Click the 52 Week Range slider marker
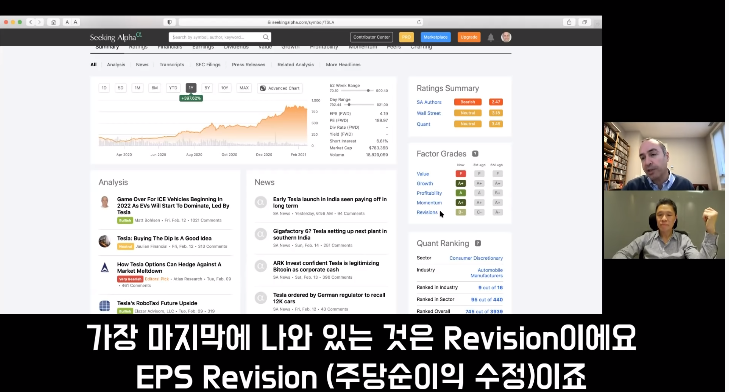The image size is (729, 392). pos(368,91)
